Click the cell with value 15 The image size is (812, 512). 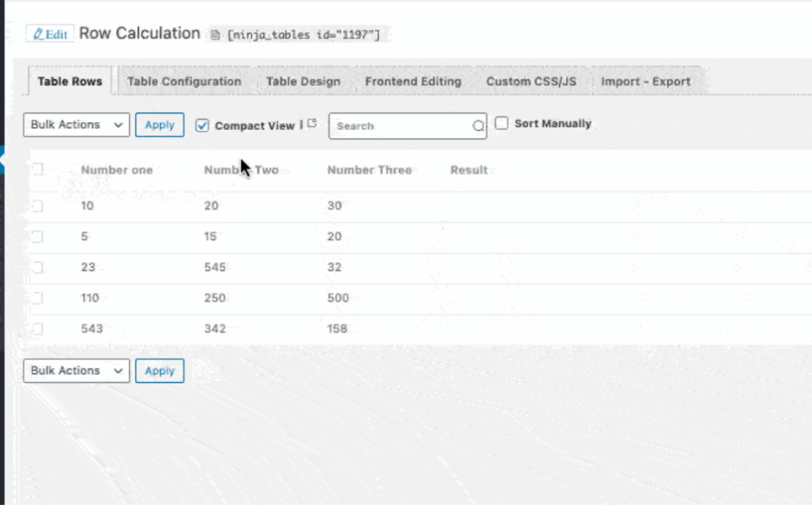210,237
